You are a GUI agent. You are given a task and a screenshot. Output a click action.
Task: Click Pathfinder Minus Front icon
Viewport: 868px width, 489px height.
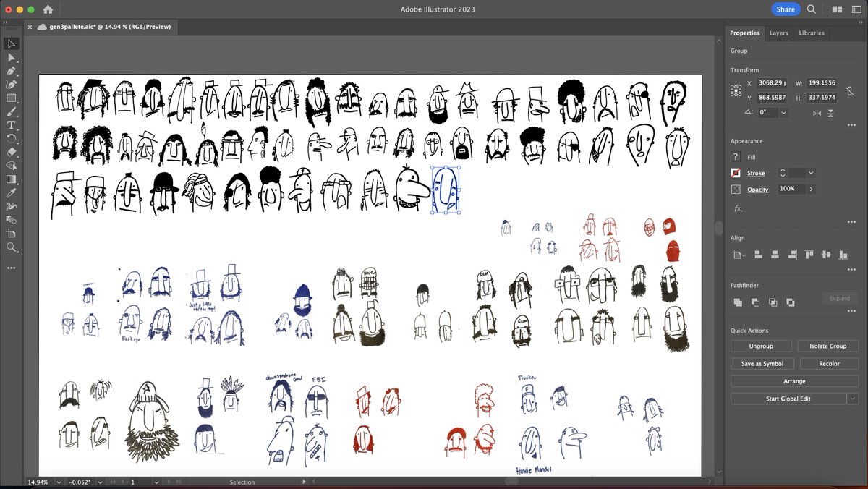click(x=755, y=302)
